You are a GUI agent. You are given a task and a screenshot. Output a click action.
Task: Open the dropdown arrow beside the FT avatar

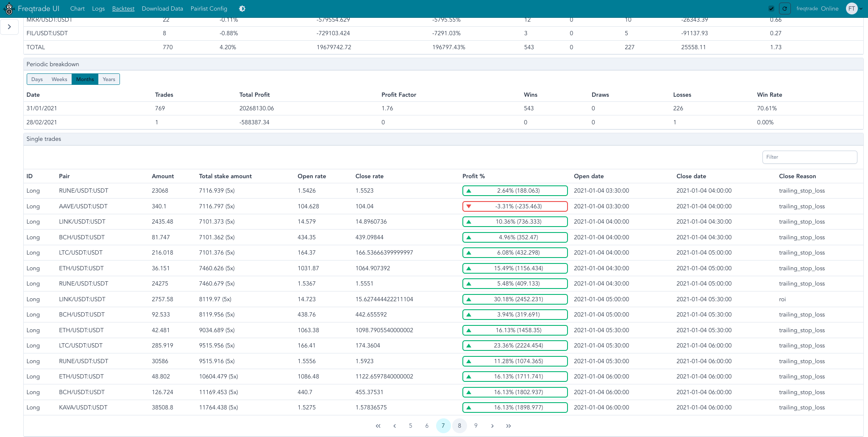point(861,8)
